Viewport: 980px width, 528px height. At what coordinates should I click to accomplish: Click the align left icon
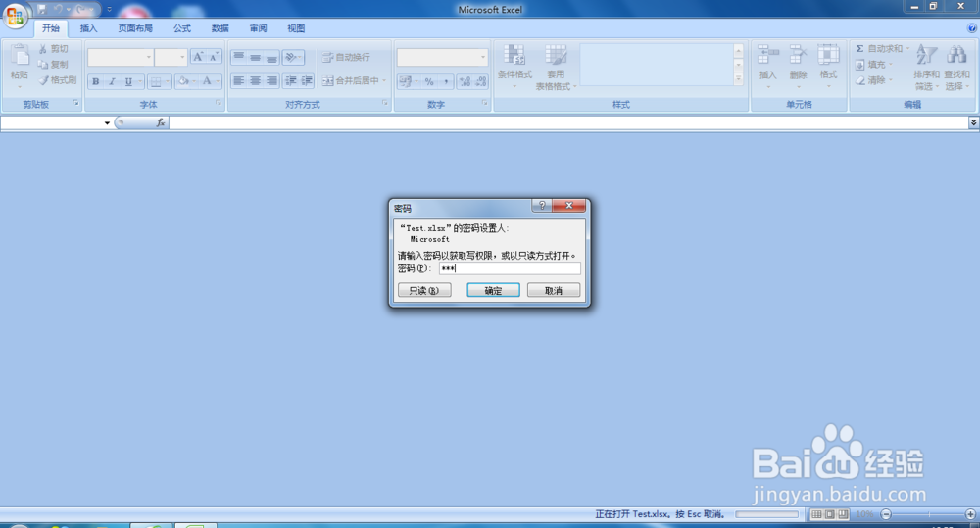click(239, 80)
